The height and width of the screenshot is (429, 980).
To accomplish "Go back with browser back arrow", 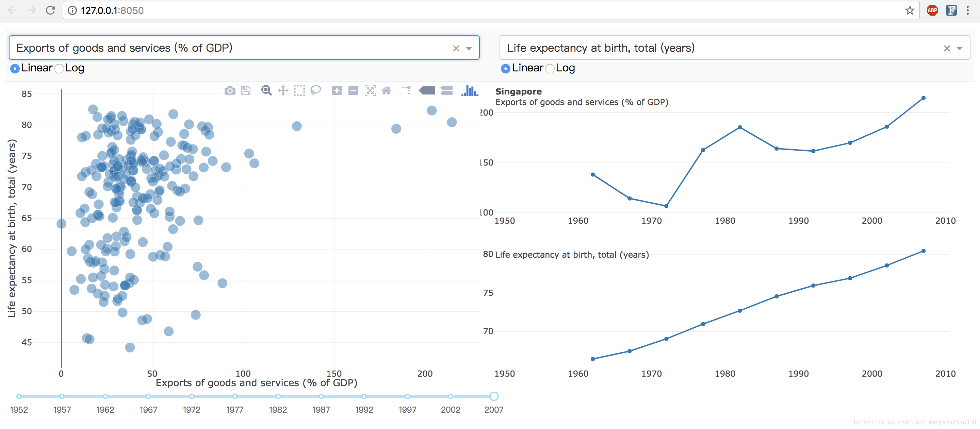I will click(x=12, y=10).
